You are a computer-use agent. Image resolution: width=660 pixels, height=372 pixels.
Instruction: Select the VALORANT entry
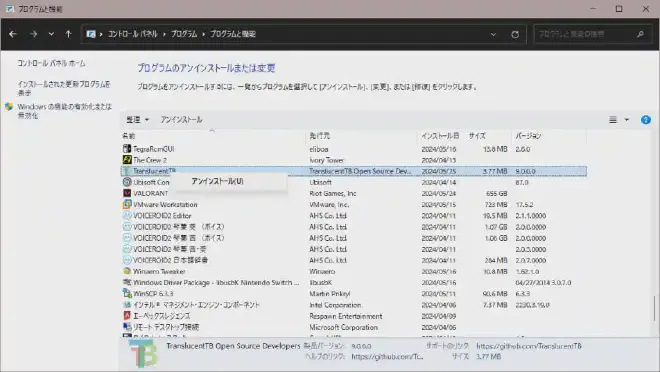click(x=354, y=193)
